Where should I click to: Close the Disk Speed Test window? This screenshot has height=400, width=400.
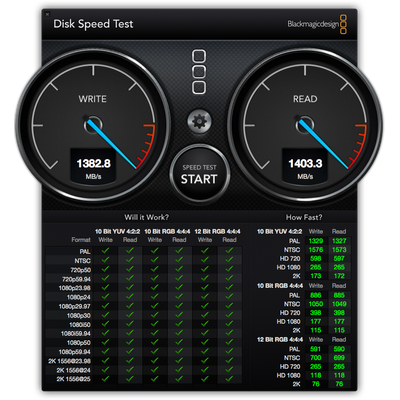(48, 14)
